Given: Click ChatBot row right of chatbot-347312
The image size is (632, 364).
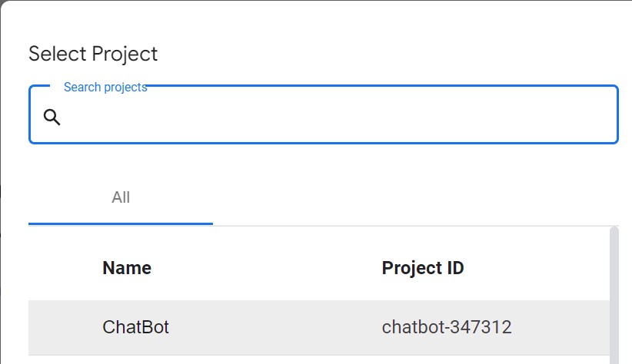Looking at the screenshot, I should 560,327.
